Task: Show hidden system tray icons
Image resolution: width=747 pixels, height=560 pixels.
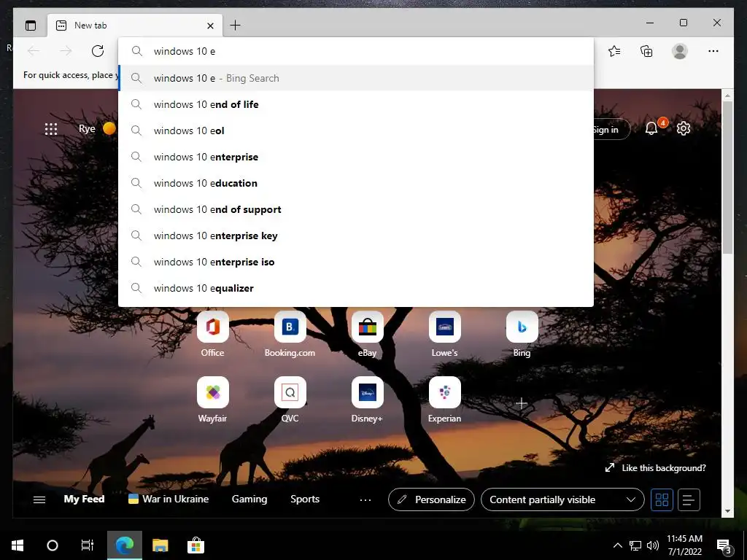Action: click(x=617, y=545)
